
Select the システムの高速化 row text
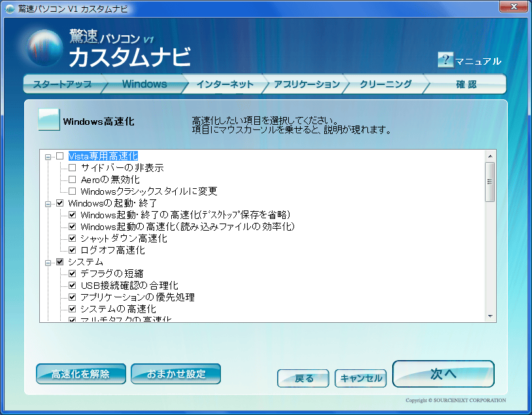[x=118, y=308]
